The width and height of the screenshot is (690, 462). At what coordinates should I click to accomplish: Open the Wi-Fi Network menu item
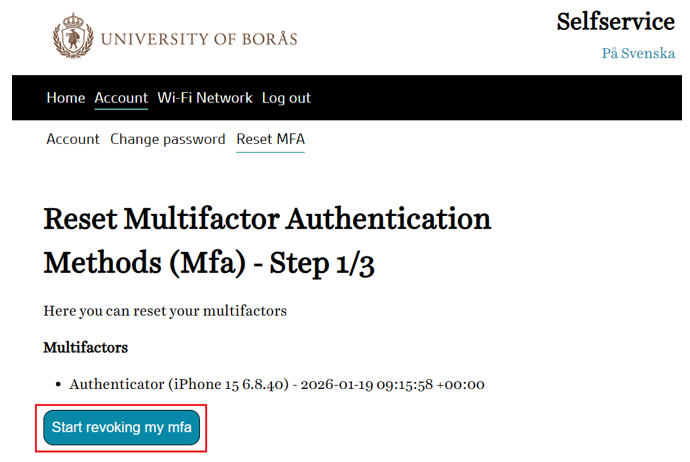click(x=205, y=98)
